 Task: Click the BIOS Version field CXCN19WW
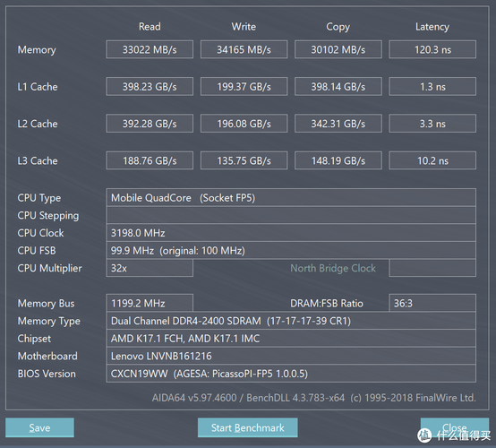click(x=291, y=374)
